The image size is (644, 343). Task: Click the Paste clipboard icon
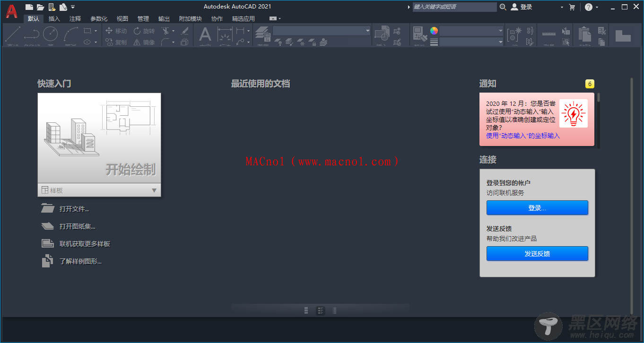pyautogui.click(x=585, y=34)
